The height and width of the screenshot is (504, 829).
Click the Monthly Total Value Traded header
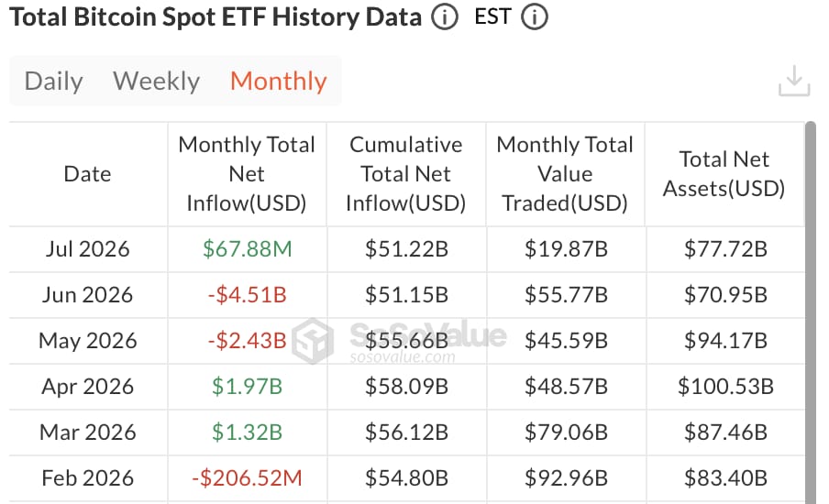coord(565,174)
